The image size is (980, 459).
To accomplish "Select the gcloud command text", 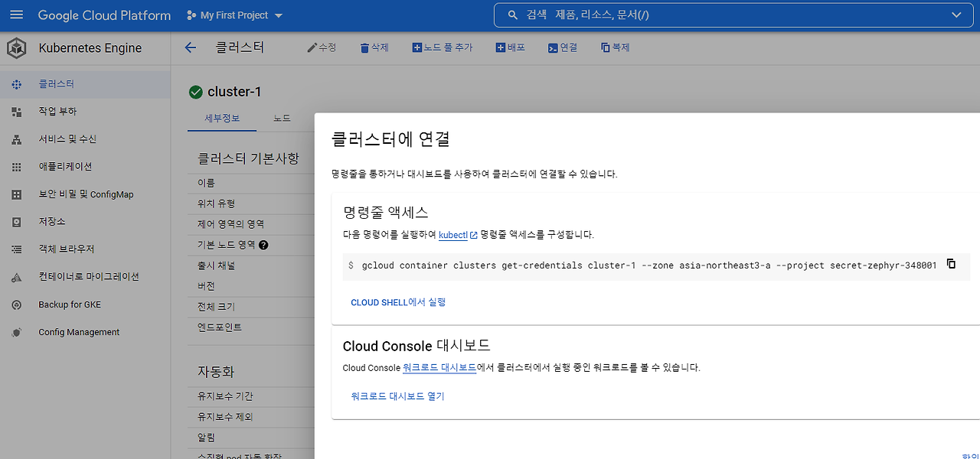I will pos(649,265).
